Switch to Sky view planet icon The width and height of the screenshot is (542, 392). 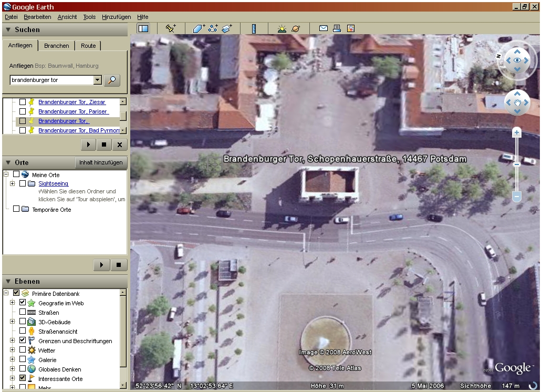point(296,28)
